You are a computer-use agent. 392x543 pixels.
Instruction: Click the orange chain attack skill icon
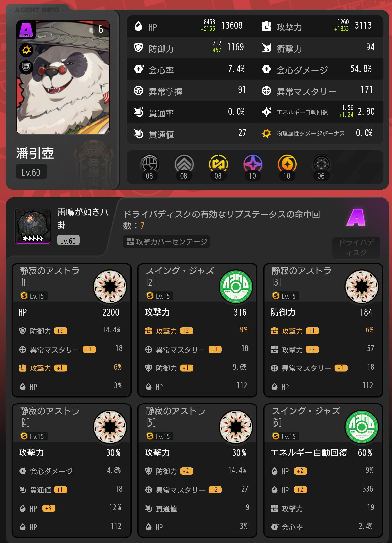(x=287, y=164)
